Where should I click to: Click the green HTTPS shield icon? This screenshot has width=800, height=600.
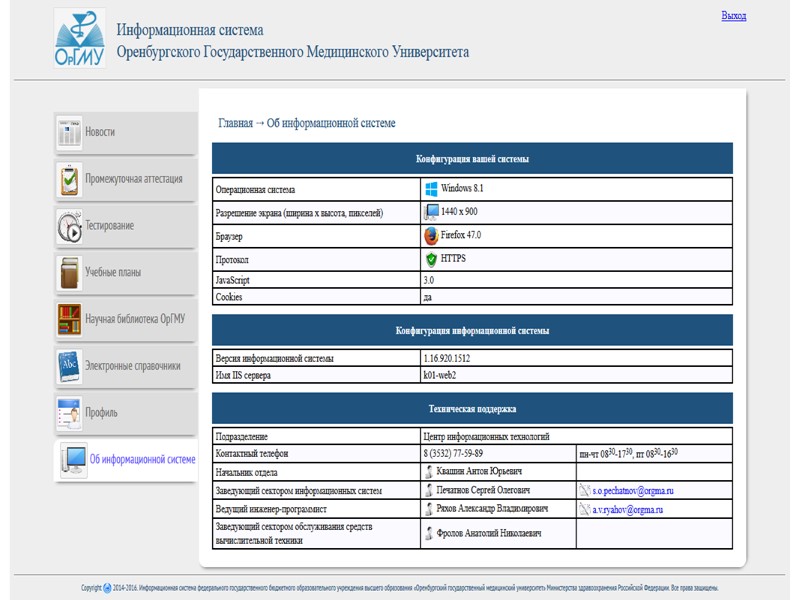pyautogui.click(x=431, y=259)
